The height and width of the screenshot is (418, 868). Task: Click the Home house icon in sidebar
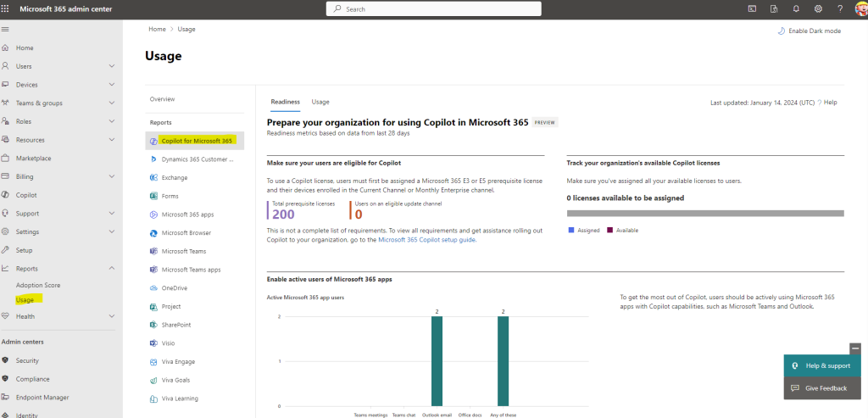click(6, 48)
